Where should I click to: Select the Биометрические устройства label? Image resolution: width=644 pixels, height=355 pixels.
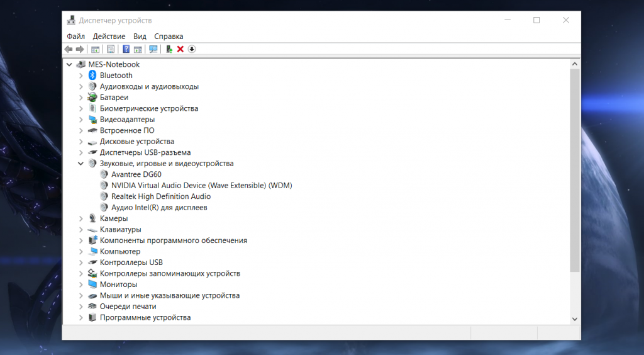(149, 108)
